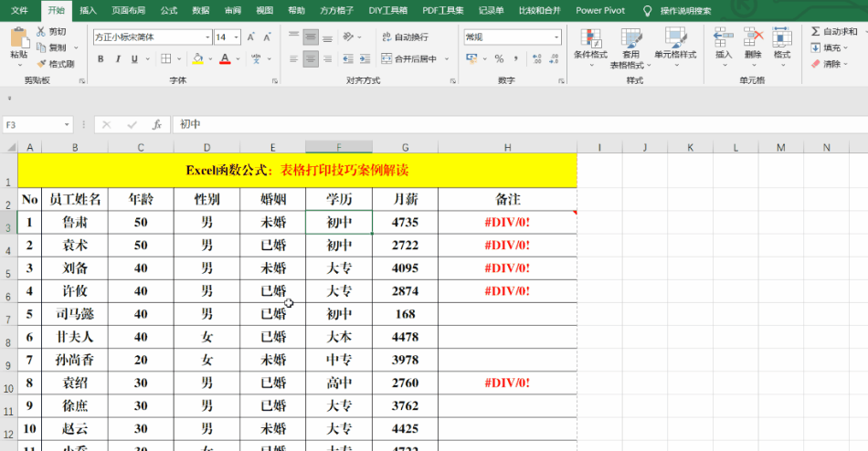Click 合并后居中 merge and center button
This screenshot has width=868, height=451.
[x=409, y=58]
